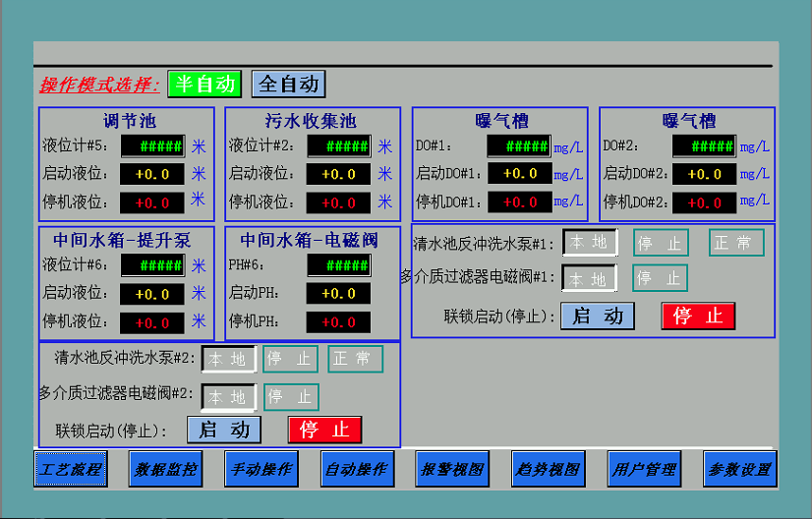
Task: Click 调节池 启动液位 value field
Action: 152,174
